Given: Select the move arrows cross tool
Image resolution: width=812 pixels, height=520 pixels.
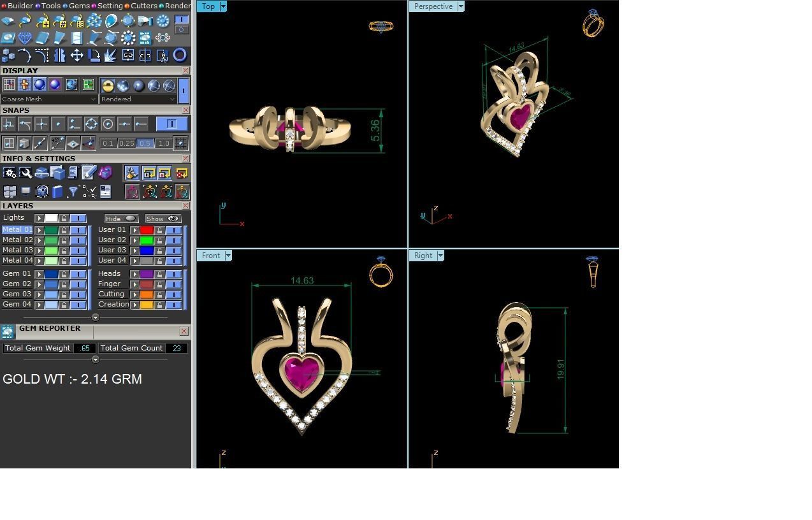Looking at the screenshot, I should 76,55.
